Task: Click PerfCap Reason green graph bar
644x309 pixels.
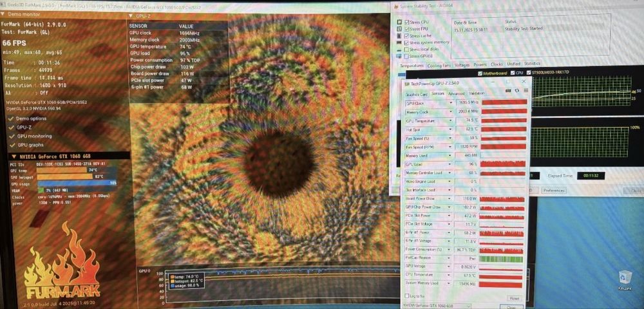Action: coord(501,259)
